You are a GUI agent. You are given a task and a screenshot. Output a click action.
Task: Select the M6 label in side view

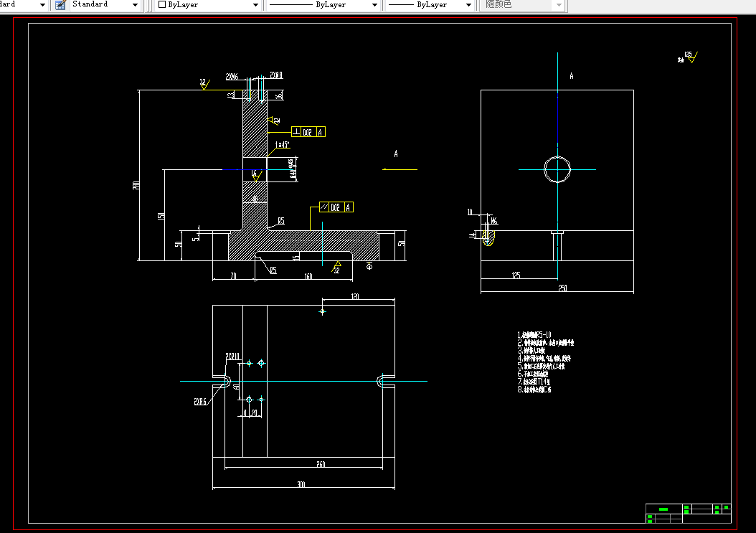(494, 221)
